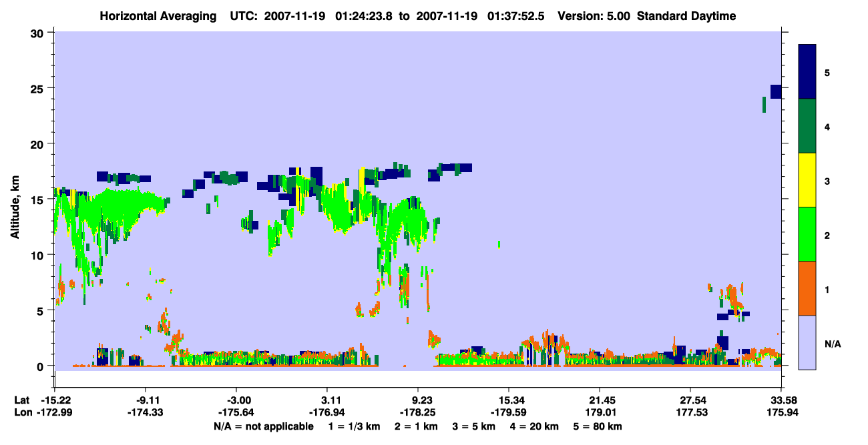Click the latitude value -9.11
This screenshot has width=868, height=445.
pos(146,400)
